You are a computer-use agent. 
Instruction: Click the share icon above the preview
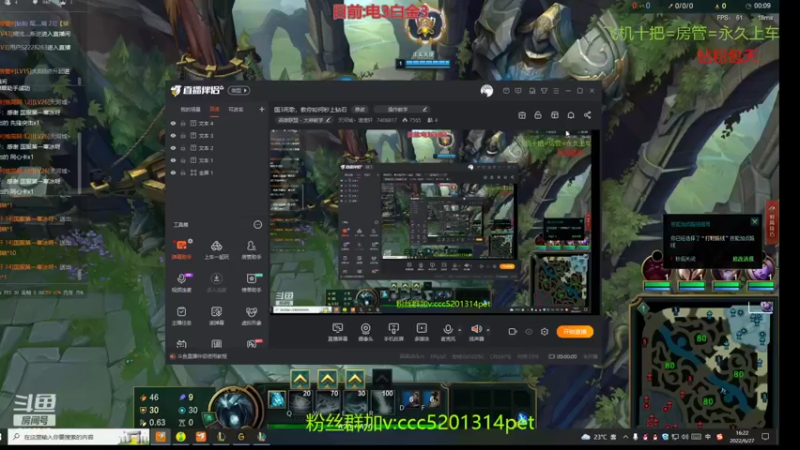click(587, 115)
